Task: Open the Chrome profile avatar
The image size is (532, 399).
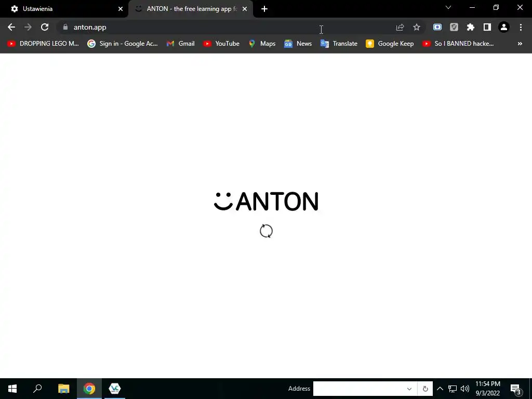Action: point(504,27)
